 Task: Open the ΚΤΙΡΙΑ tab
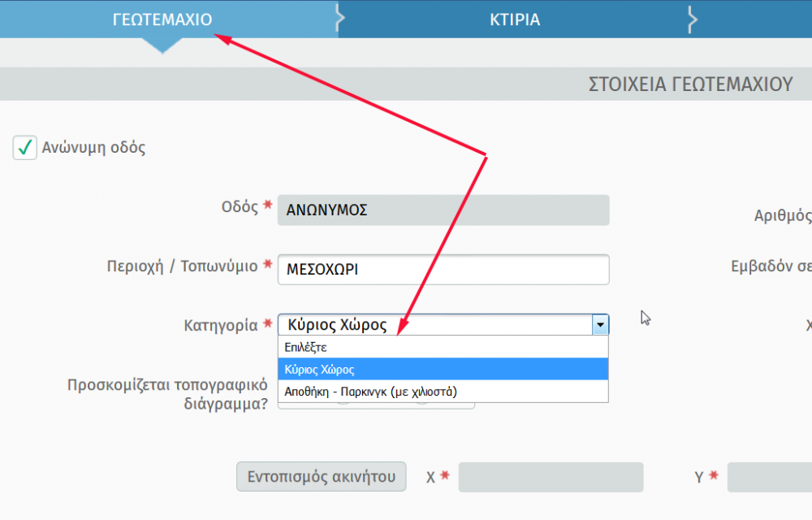pos(515,19)
